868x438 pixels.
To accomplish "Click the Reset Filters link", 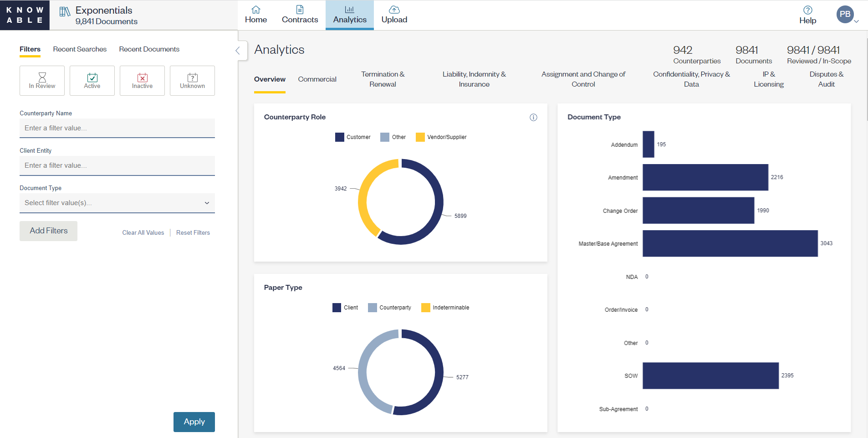I will [193, 232].
